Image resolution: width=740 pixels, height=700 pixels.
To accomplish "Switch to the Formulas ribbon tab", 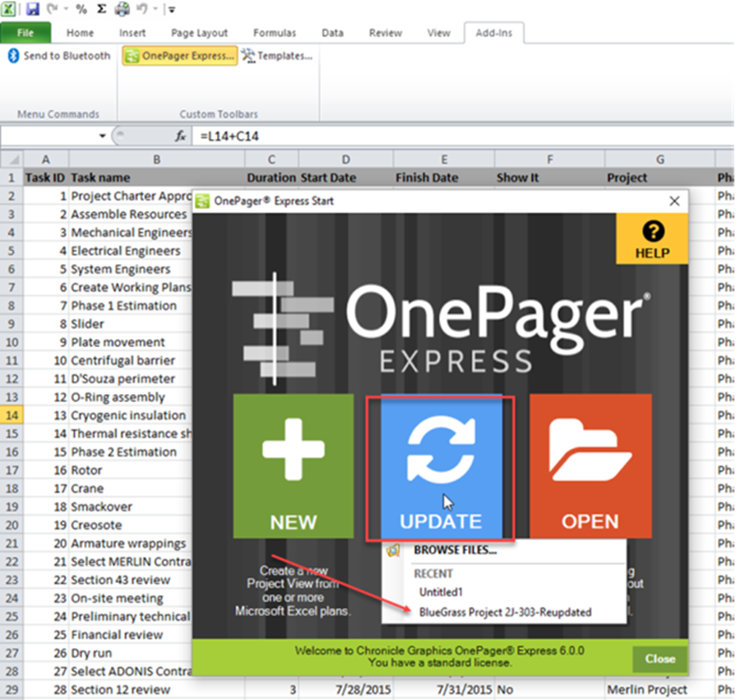I will pos(274,33).
